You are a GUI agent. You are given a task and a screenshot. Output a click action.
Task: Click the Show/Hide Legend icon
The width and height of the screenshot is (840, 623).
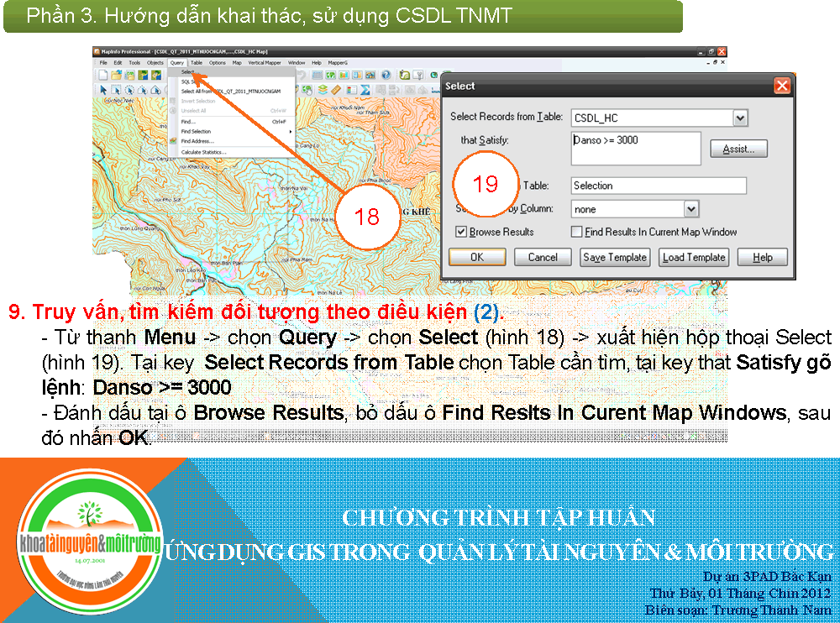351,90
